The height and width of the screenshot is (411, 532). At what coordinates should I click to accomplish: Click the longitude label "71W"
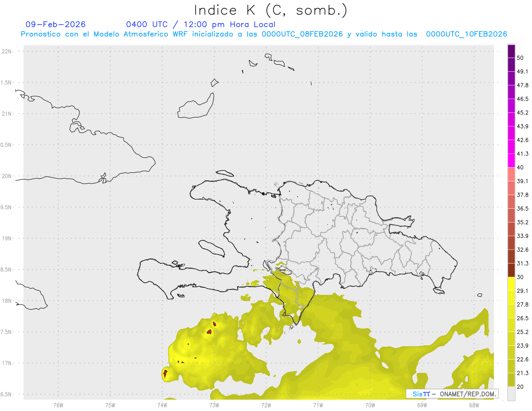[x=318, y=405]
